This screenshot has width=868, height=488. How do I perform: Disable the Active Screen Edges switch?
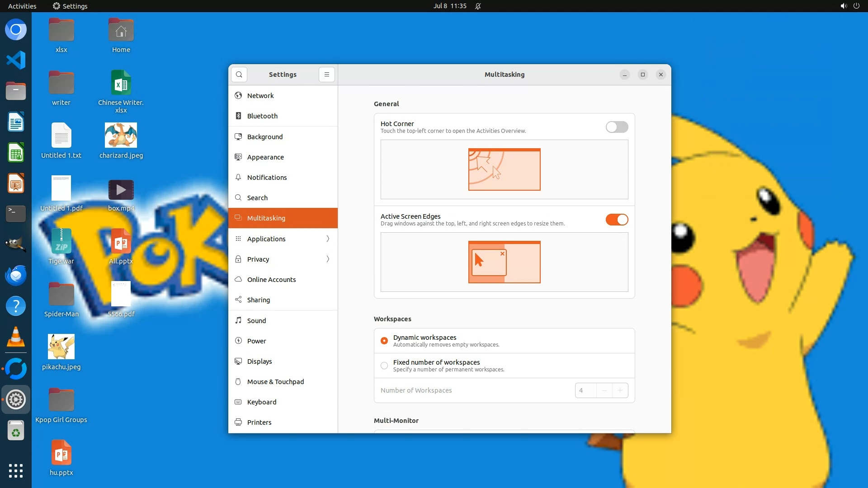[x=617, y=220]
